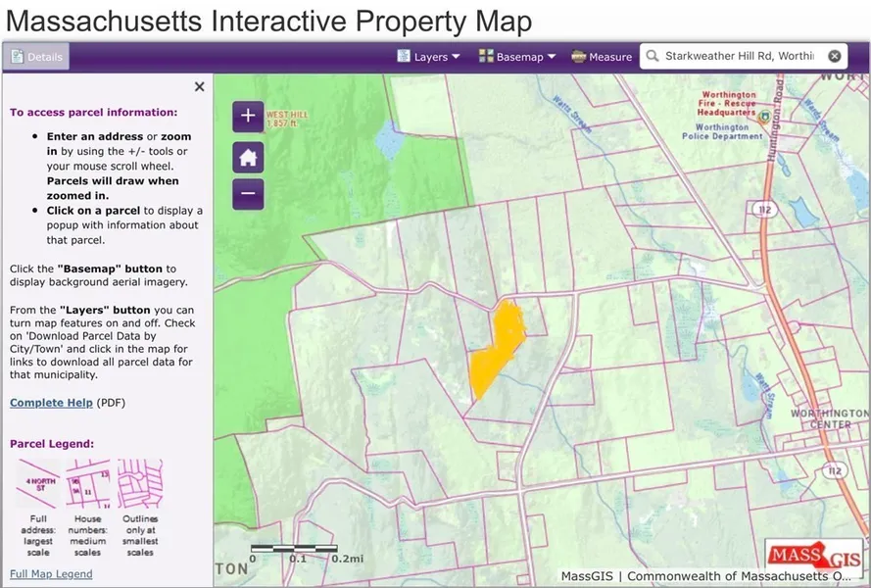871x588 pixels.
Task: Click the search magnifier icon
Action: [x=653, y=57]
